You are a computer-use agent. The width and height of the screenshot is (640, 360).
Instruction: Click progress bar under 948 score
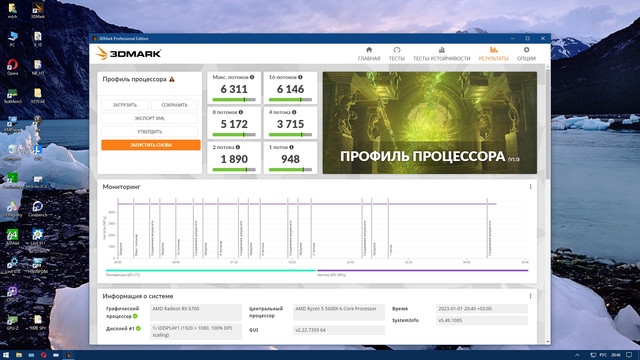pos(290,170)
